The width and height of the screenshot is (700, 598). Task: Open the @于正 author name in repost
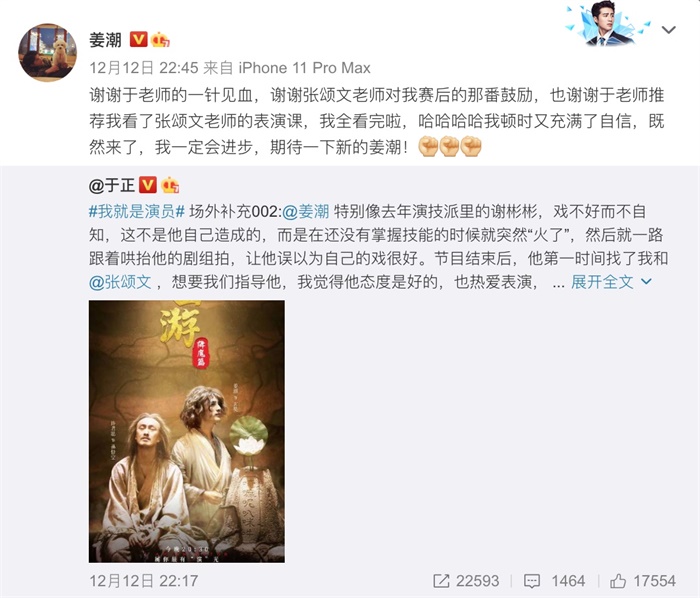[112, 185]
